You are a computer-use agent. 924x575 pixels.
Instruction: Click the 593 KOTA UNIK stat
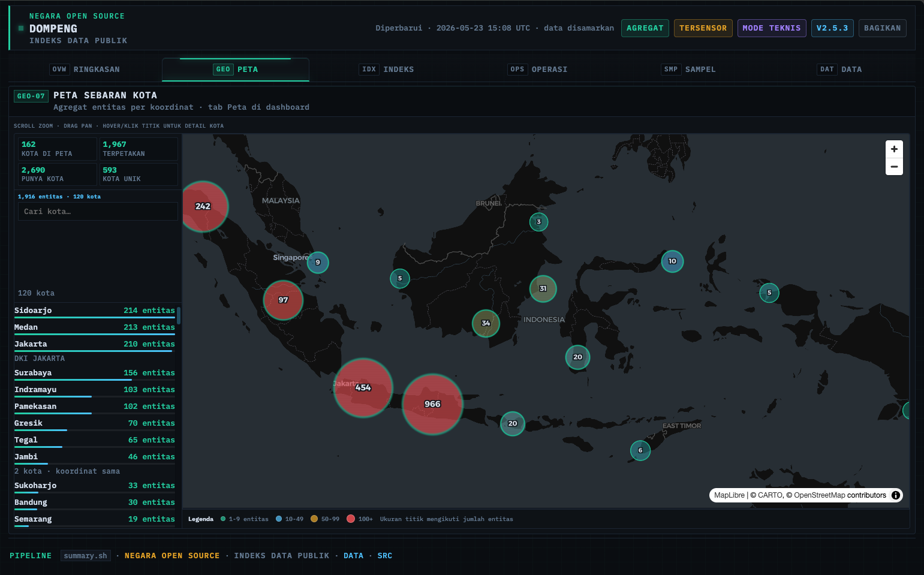point(139,174)
